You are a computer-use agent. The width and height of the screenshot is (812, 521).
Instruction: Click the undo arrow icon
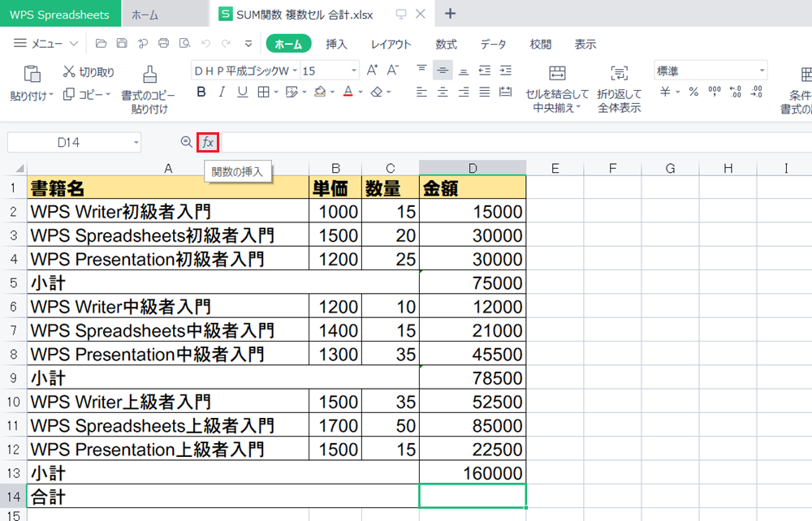click(205, 44)
